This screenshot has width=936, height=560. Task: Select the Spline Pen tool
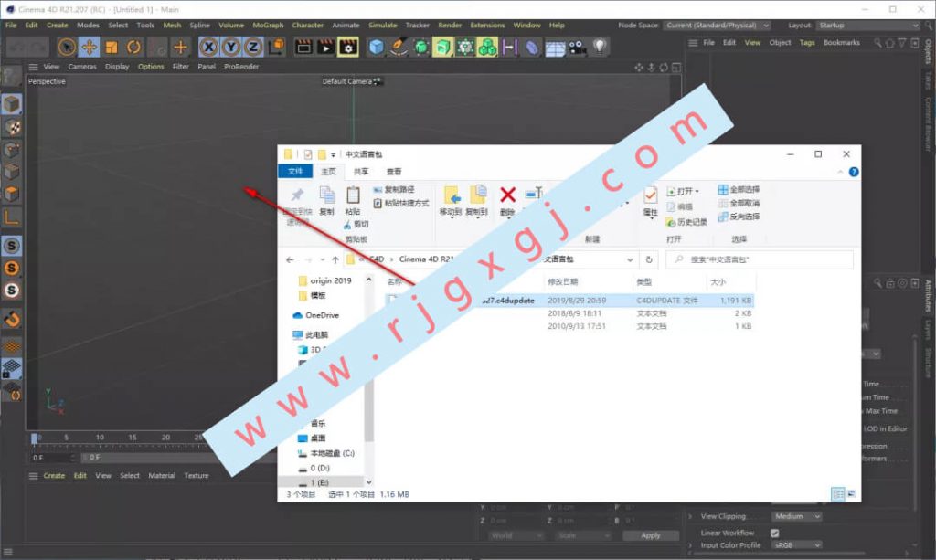pyautogui.click(x=399, y=47)
